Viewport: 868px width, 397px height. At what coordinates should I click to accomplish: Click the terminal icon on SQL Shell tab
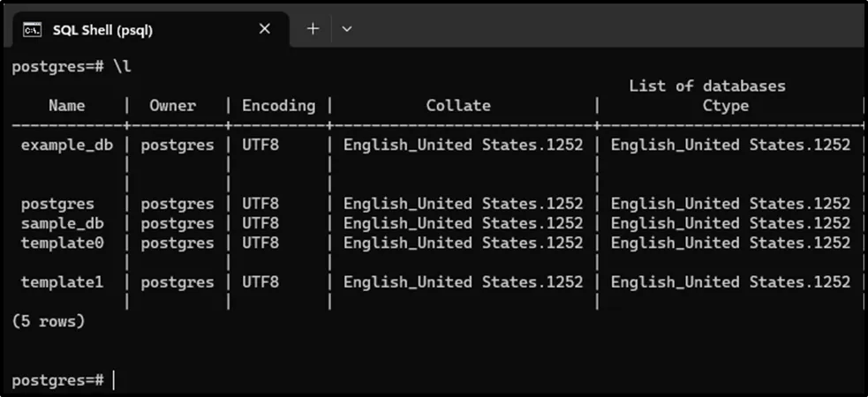[x=33, y=30]
